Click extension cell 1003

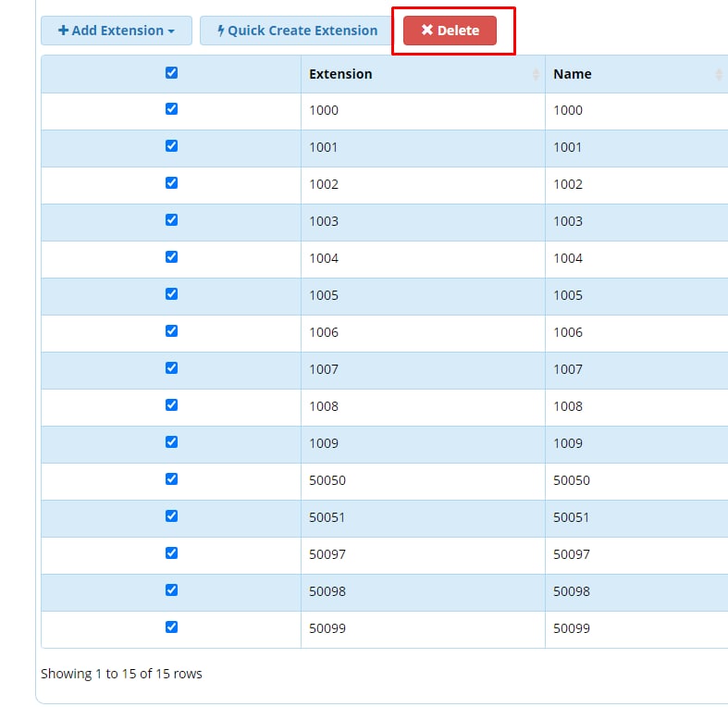pos(423,222)
